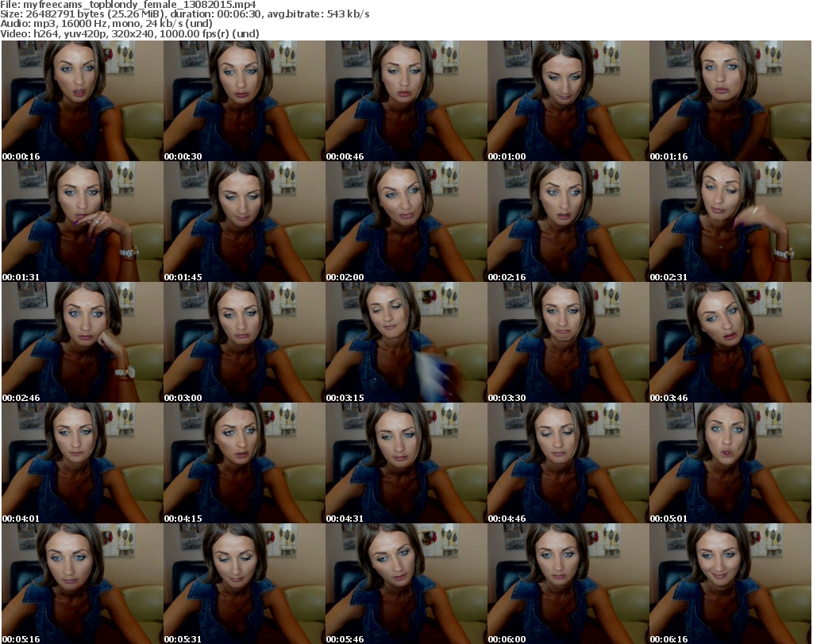Select the thumbnail frame stamped 00:00:16

point(83,101)
